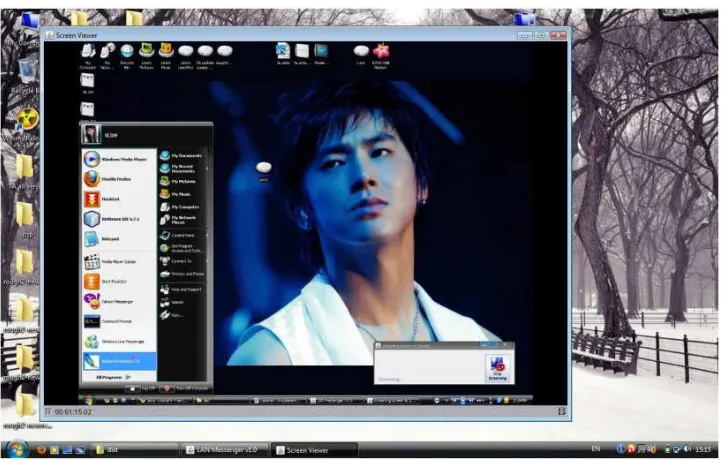Click the Screen Viewer title bar icon
This screenshot has width=722, height=462.
(49, 35)
